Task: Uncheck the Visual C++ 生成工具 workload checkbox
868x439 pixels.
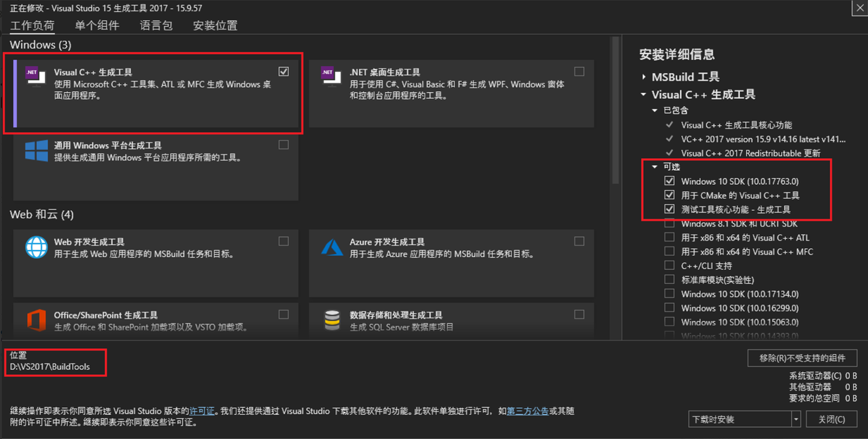Action: pos(284,71)
